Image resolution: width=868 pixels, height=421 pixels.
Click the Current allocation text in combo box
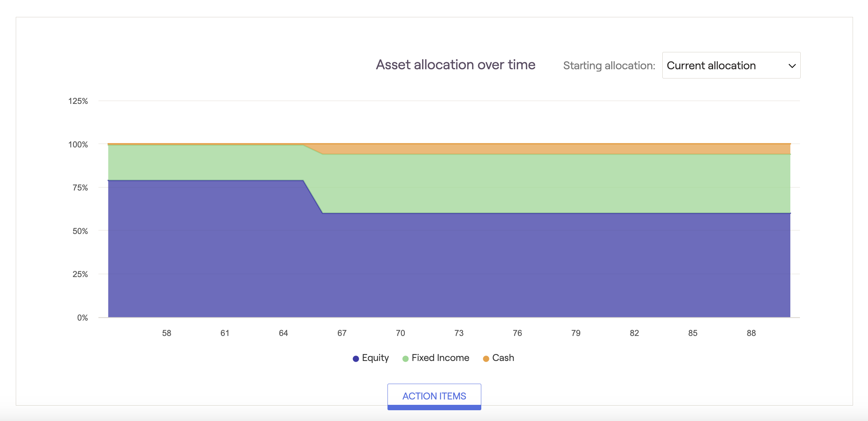pyautogui.click(x=711, y=66)
